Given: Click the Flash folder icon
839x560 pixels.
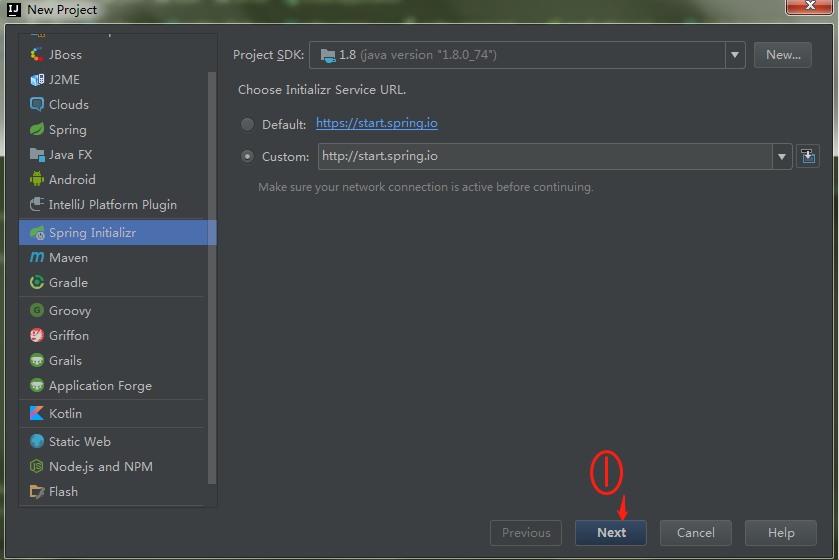Looking at the screenshot, I should [36, 492].
